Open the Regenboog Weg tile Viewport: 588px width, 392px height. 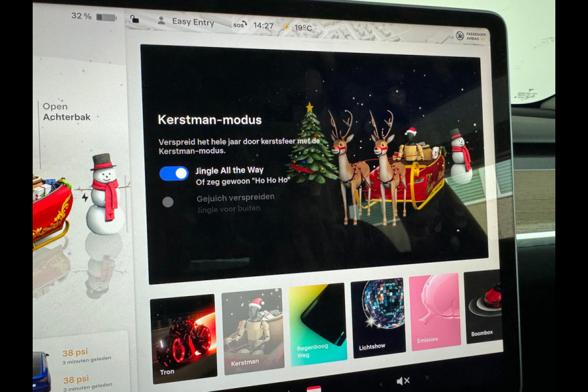click(318, 325)
